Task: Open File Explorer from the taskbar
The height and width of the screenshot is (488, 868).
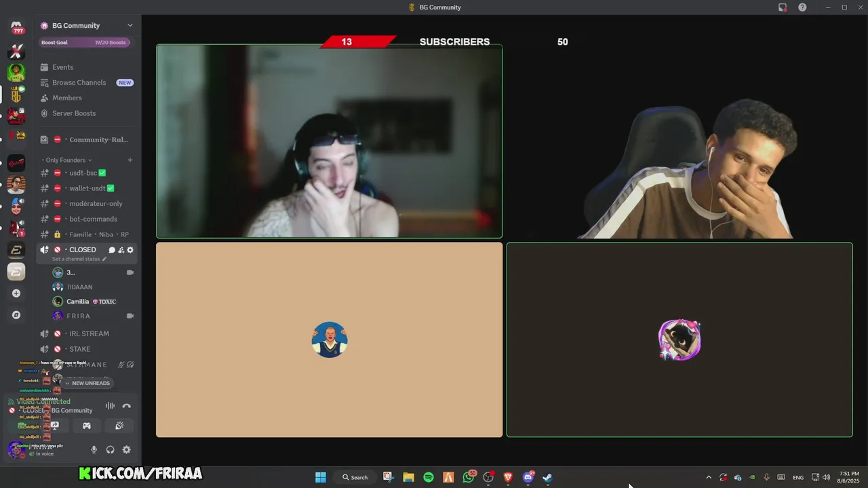Action: pos(408,477)
